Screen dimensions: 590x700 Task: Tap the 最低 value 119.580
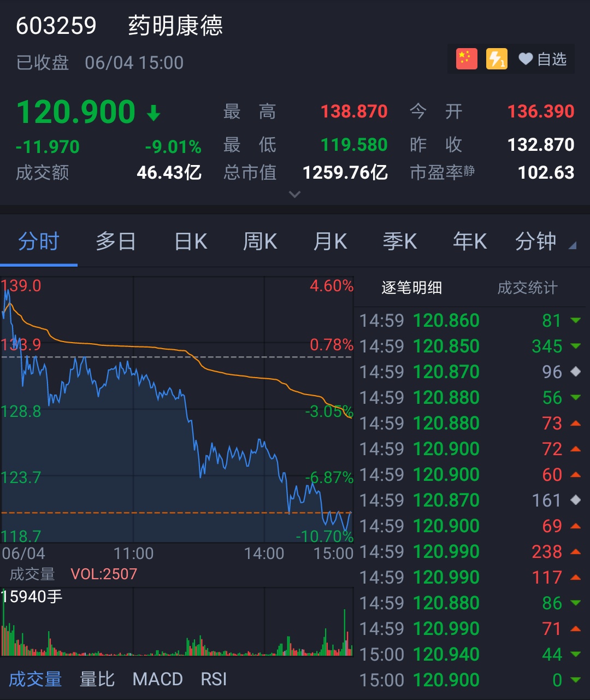354,145
